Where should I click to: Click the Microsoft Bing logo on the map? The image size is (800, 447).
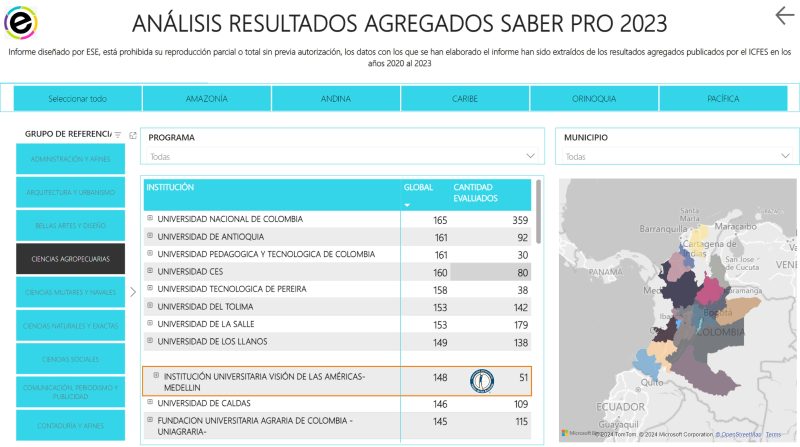point(565,433)
